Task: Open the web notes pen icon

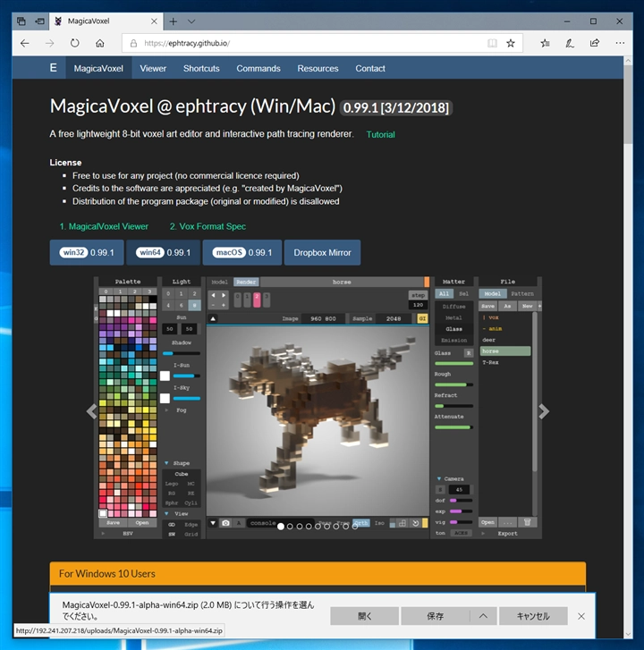Action: tap(570, 43)
